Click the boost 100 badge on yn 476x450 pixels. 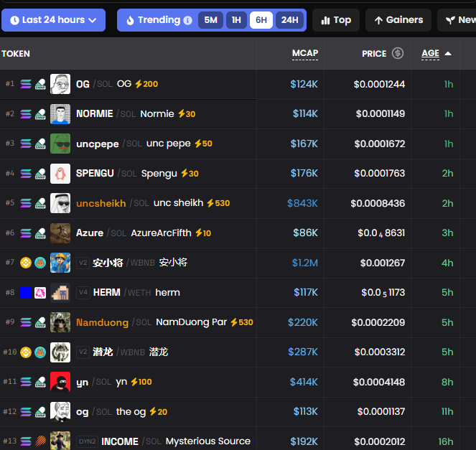(x=141, y=382)
